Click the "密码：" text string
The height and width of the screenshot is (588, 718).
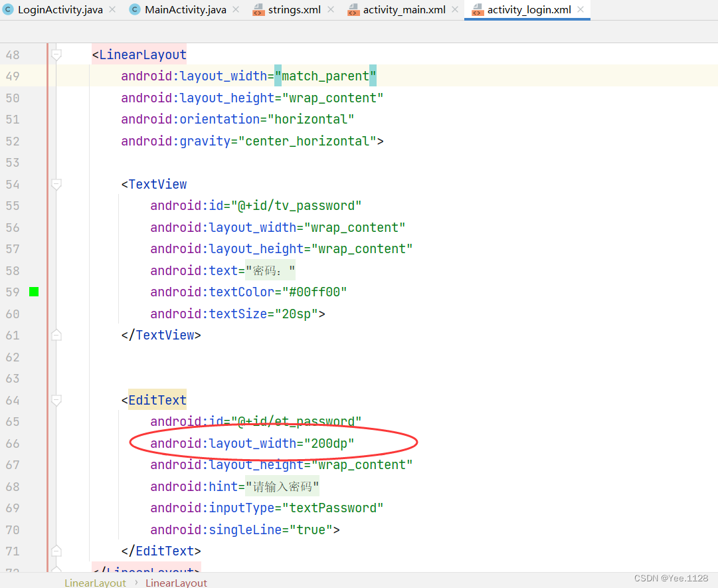[x=270, y=270]
